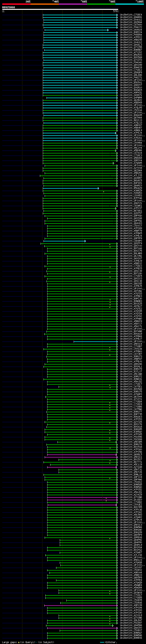Select the UniRef100_Q7XVW6 label

[131, 497]
